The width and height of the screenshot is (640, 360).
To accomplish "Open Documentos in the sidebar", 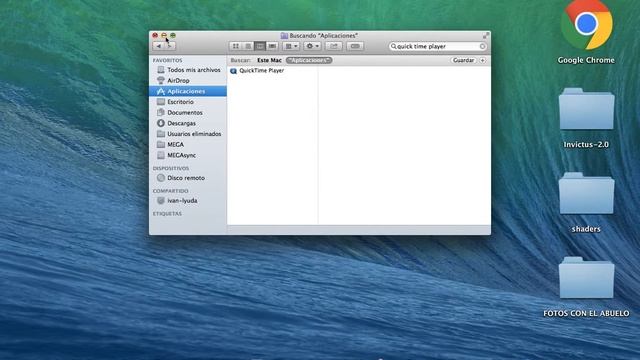I will [188, 112].
